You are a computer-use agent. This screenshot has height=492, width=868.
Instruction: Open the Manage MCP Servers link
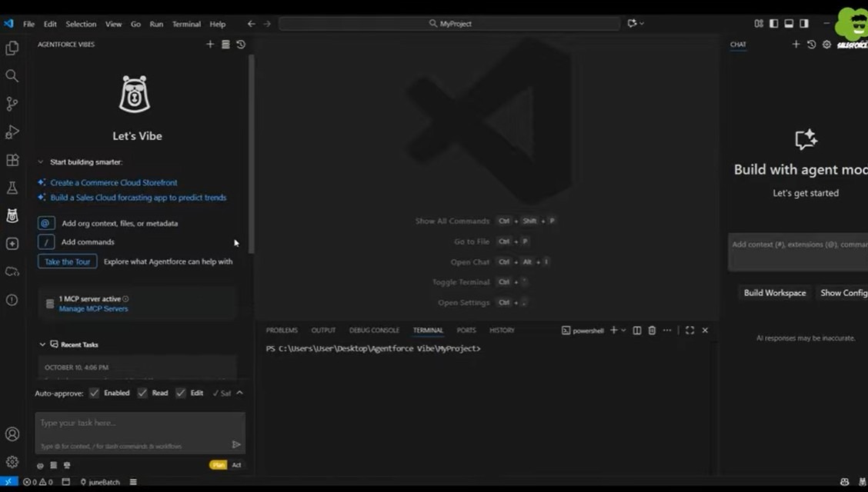[x=93, y=309]
